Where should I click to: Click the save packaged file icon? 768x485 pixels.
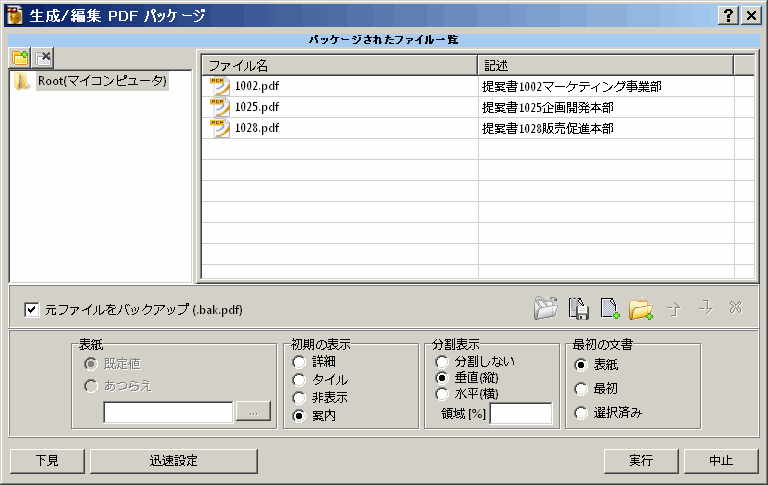pyautogui.click(x=578, y=309)
